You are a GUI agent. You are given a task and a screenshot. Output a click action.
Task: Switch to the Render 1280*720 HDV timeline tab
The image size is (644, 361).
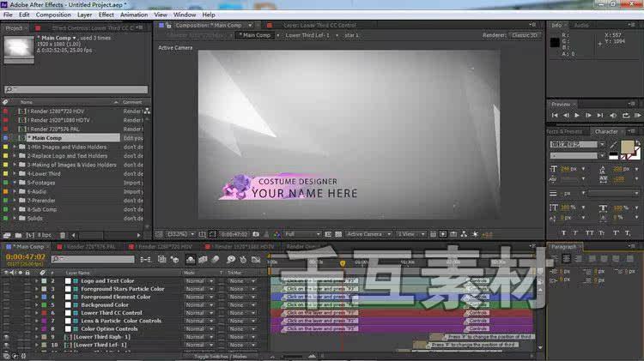[x=164, y=247]
